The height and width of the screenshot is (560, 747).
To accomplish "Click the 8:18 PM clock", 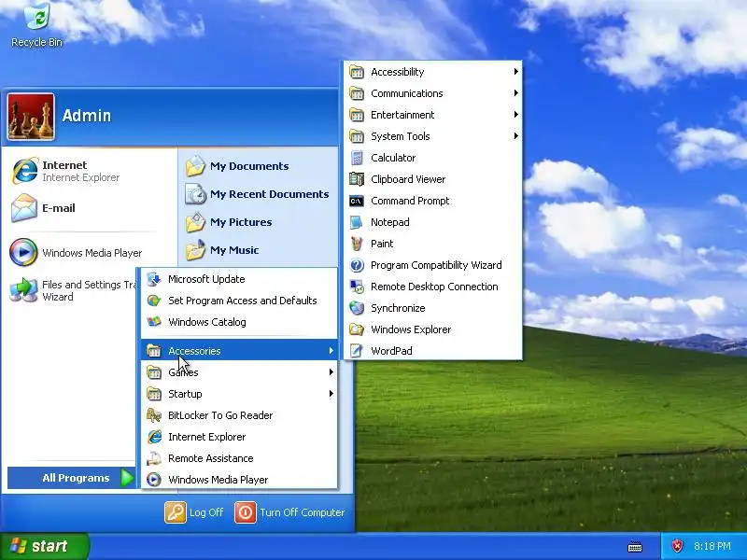I will click(712, 546).
